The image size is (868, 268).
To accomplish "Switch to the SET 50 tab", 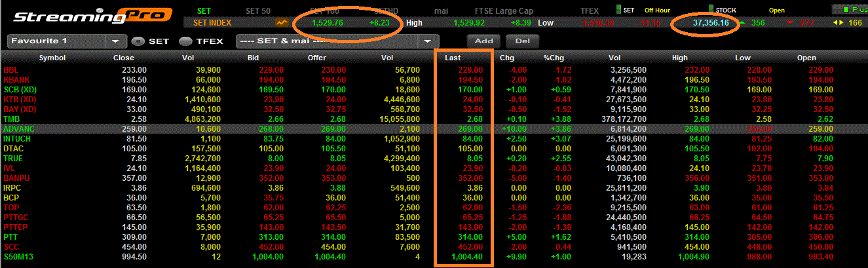I will 258,10.
